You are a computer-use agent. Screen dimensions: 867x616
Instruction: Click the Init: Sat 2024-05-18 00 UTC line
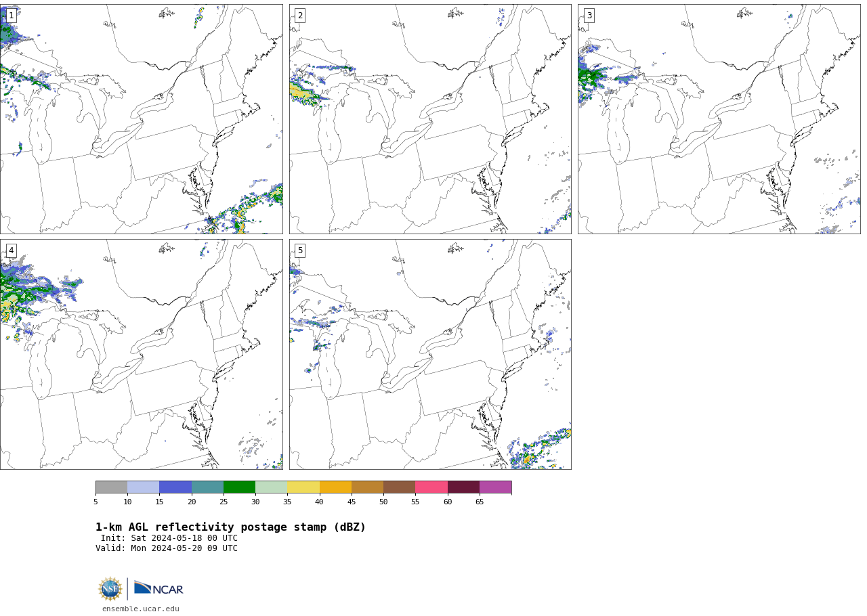coord(169,538)
